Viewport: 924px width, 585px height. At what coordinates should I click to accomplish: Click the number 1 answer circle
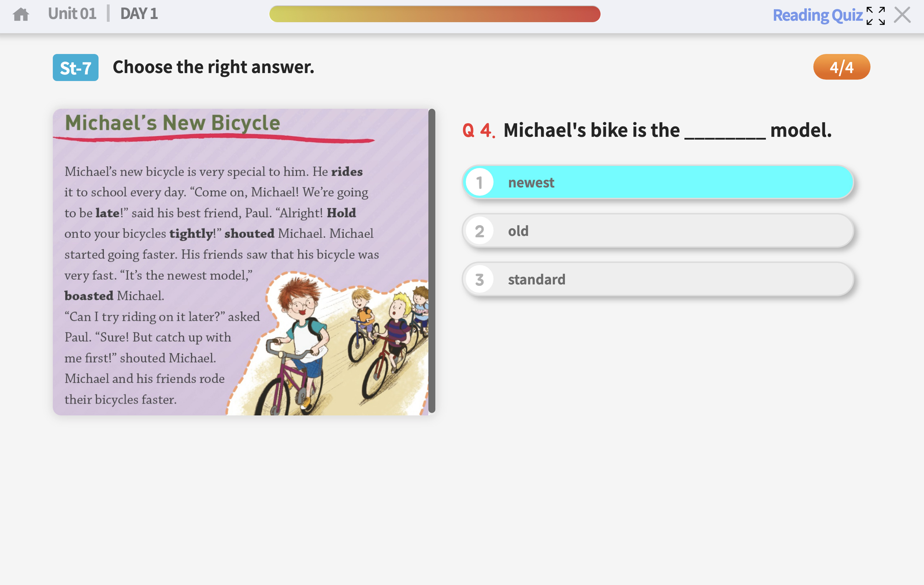click(x=479, y=183)
